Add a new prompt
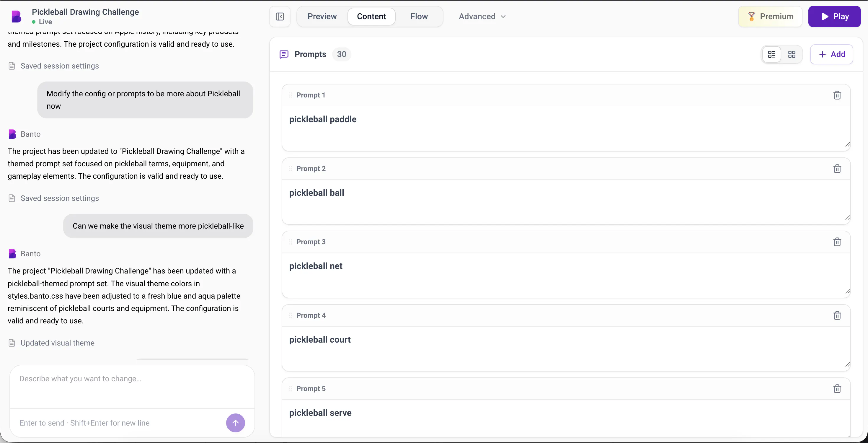This screenshot has width=868, height=443. pyautogui.click(x=831, y=54)
